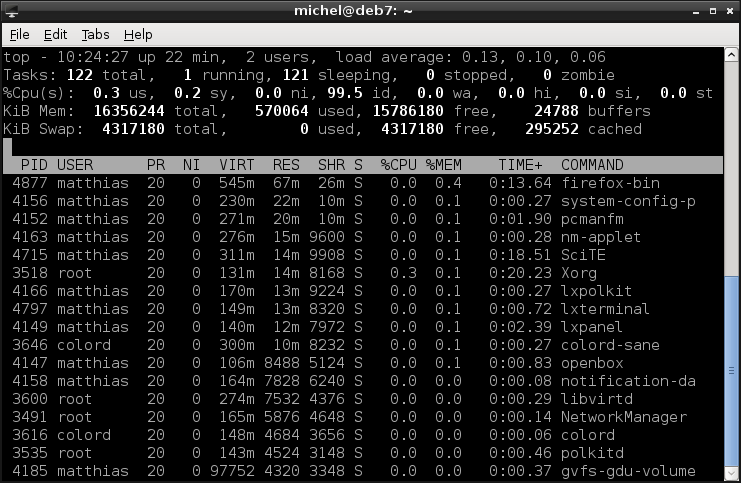The width and height of the screenshot is (741, 483).
Task: Open the Edit menu
Action: (x=55, y=34)
